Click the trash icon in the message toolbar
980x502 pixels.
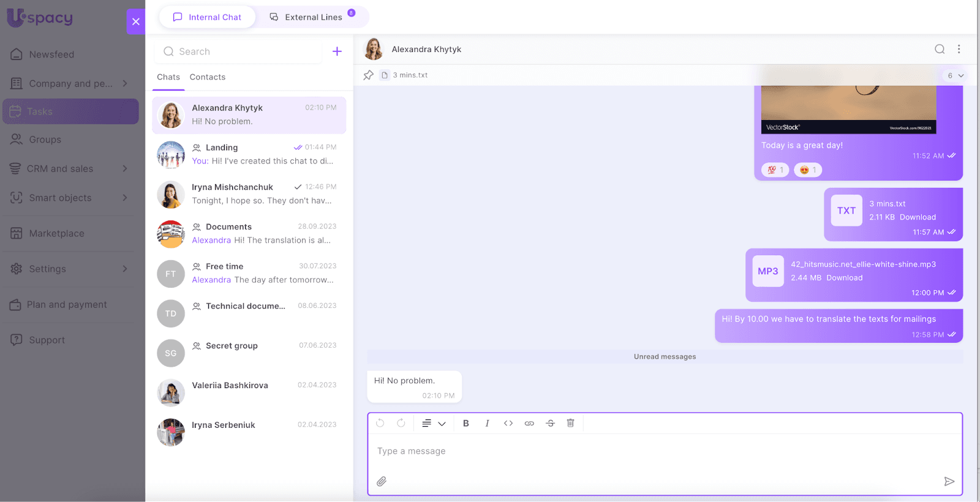pyautogui.click(x=570, y=423)
